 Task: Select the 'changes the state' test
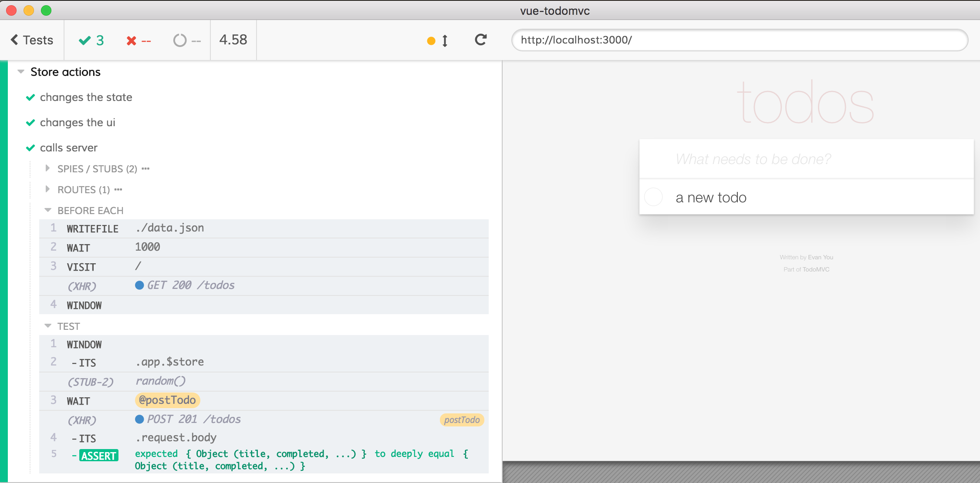coord(86,97)
